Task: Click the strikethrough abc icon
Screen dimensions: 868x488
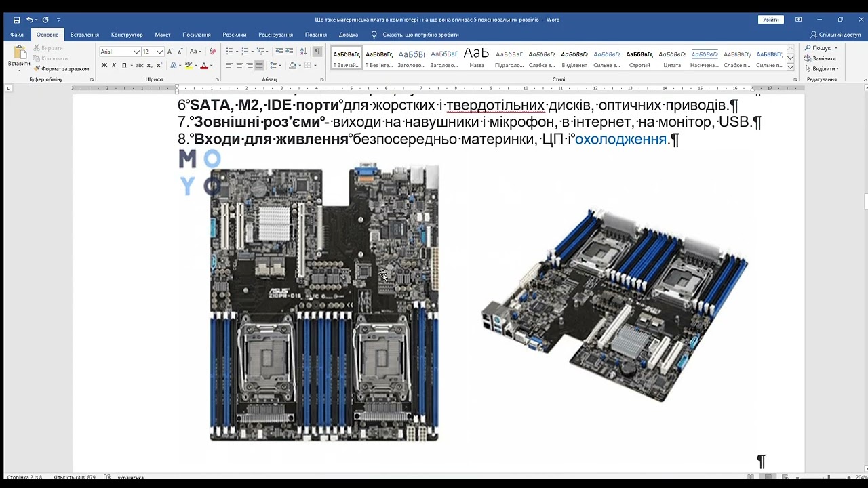Action: (x=139, y=66)
